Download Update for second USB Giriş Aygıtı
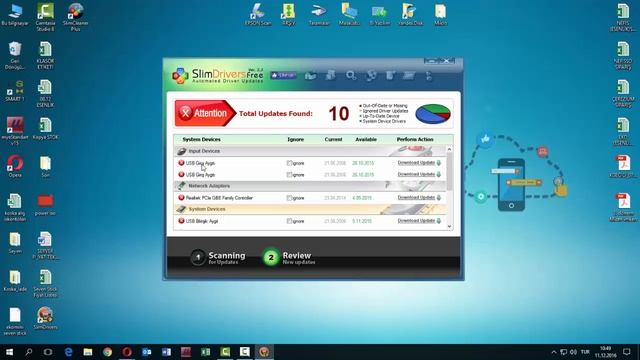This screenshot has height=360, width=640. (x=416, y=174)
